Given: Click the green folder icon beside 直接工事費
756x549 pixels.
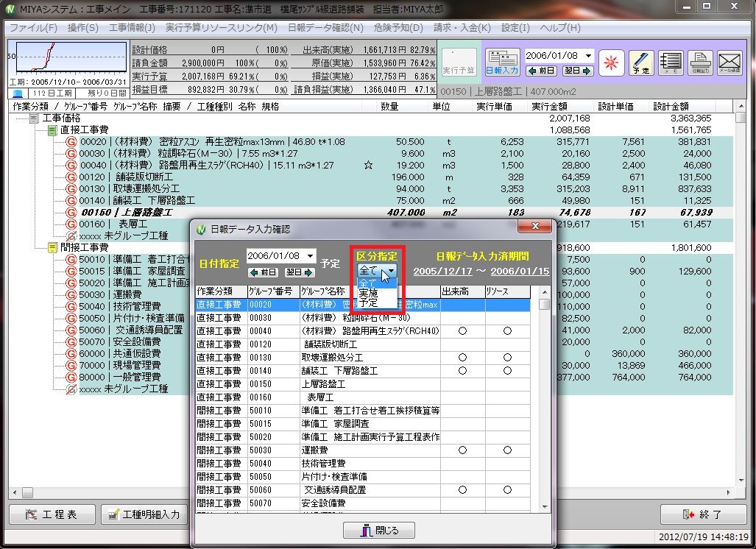Looking at the screenshot, I should click(52, 130).
